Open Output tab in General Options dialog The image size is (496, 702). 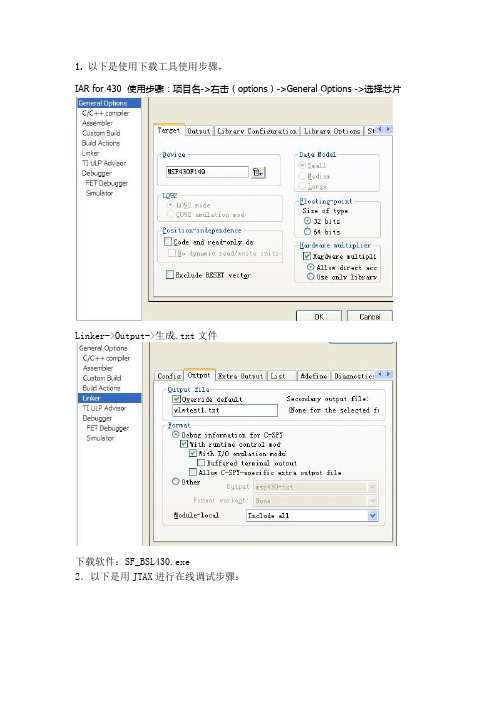[198, 131]
